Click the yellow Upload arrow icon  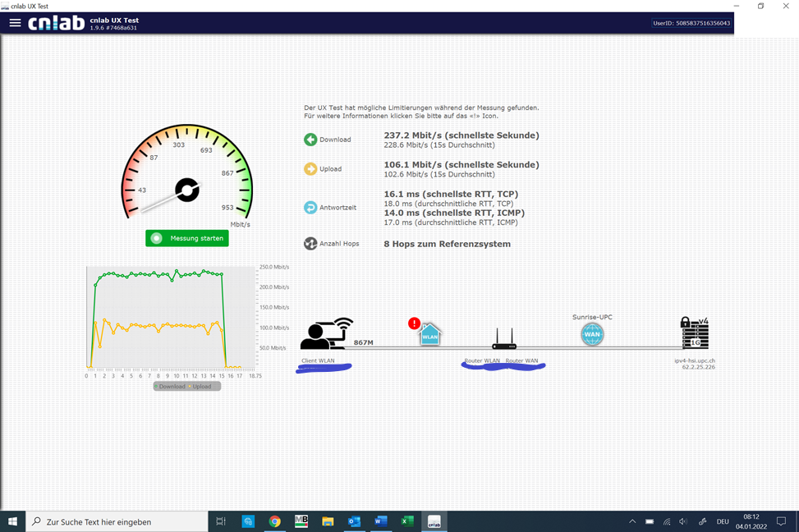(310, 169)
